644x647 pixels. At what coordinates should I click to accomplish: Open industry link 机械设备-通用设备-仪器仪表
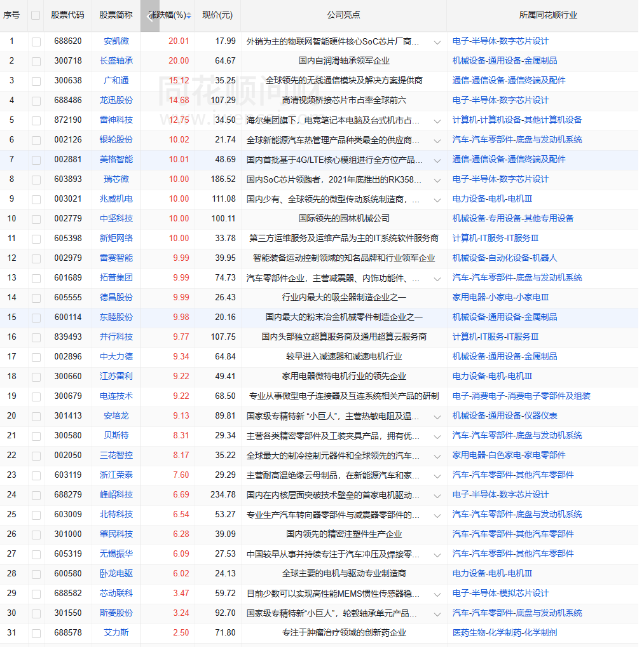tap(505, 416)
